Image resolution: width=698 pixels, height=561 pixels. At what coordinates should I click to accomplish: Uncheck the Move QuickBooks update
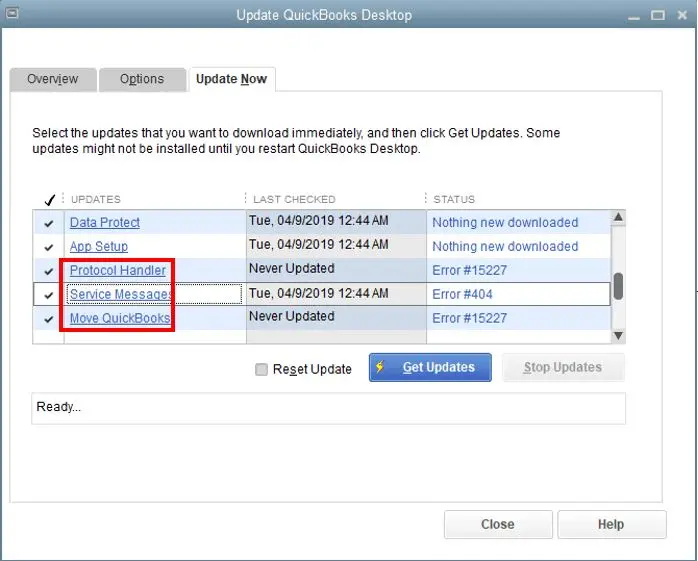point(49,319)
